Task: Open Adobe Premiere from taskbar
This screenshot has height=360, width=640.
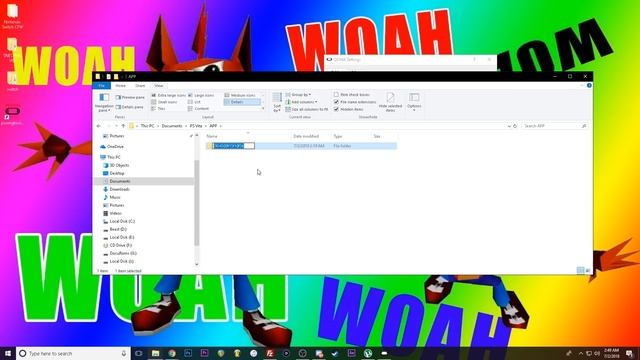Action: 204,353
